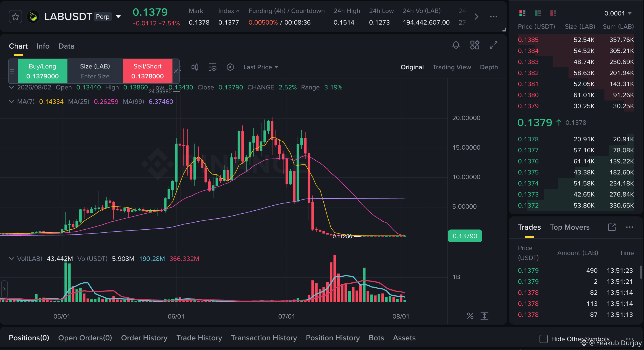Select the Chart tab
The width and height of the screenshot is (644, 350).
[x=18, y=46]
